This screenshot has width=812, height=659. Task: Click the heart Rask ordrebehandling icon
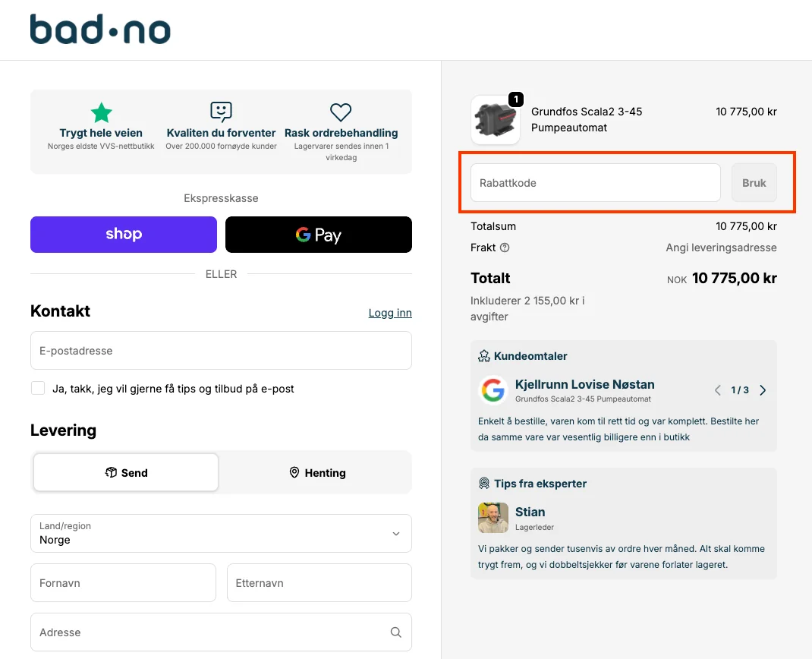341,112
